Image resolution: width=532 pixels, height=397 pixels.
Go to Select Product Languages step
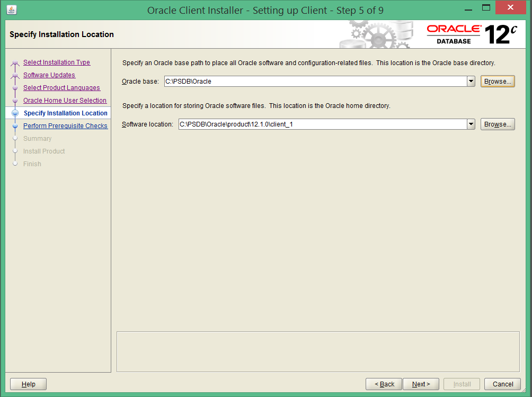(x=62, y=88)
